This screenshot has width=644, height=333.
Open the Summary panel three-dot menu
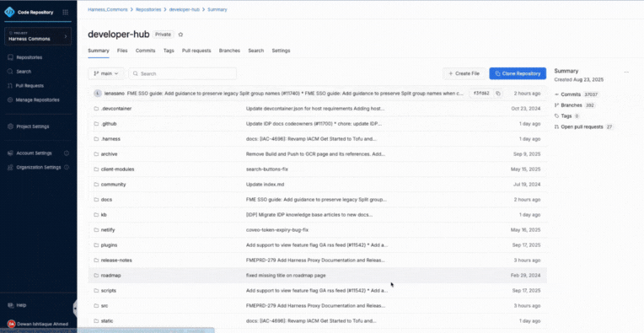(x=626, y=72)
